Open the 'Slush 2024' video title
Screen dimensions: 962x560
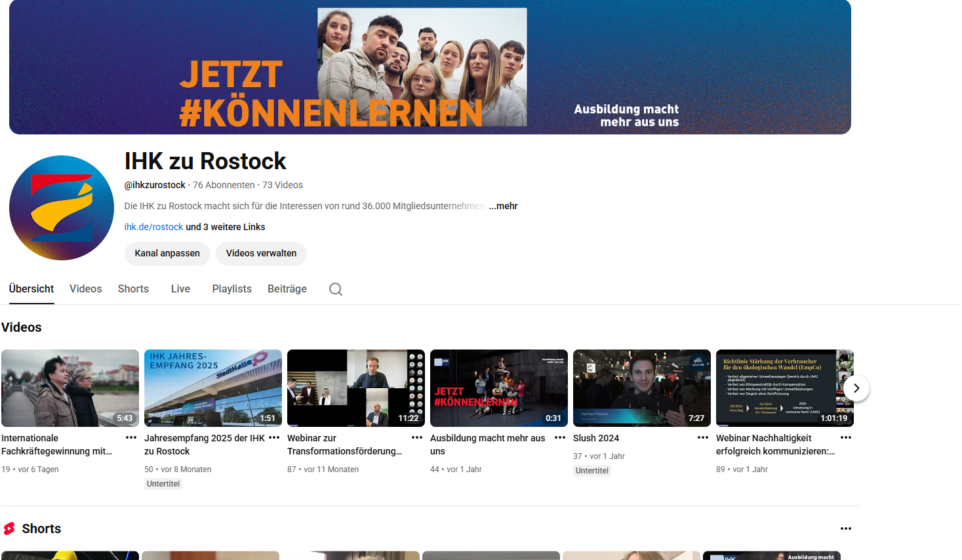click(596, 438)
